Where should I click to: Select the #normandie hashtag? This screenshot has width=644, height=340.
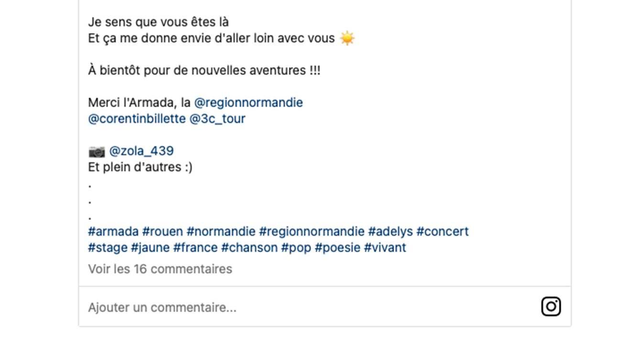tap(221, 231)
